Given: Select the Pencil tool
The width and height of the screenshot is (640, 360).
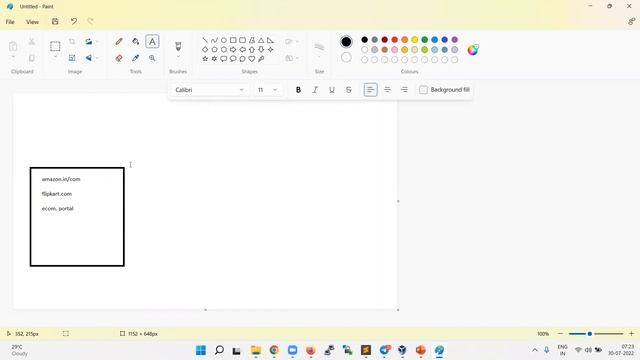Looking at the screenshot, I should coord(119,42).
